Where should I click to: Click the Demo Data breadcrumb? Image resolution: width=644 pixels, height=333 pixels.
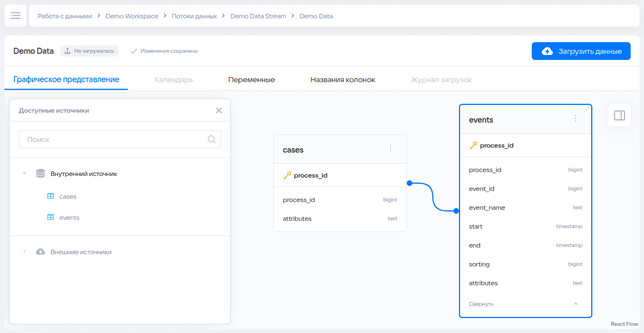(316, 16)
